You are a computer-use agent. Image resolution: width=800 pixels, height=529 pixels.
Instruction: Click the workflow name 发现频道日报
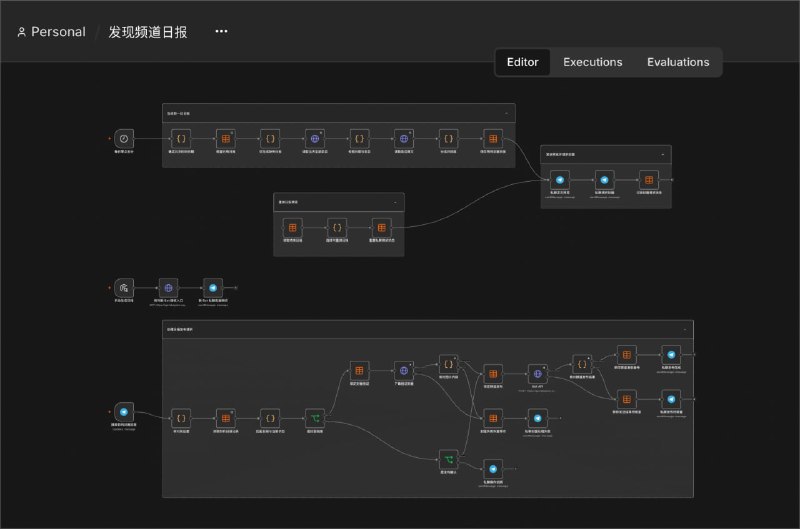pyautogui.click(x=148, y=32)
